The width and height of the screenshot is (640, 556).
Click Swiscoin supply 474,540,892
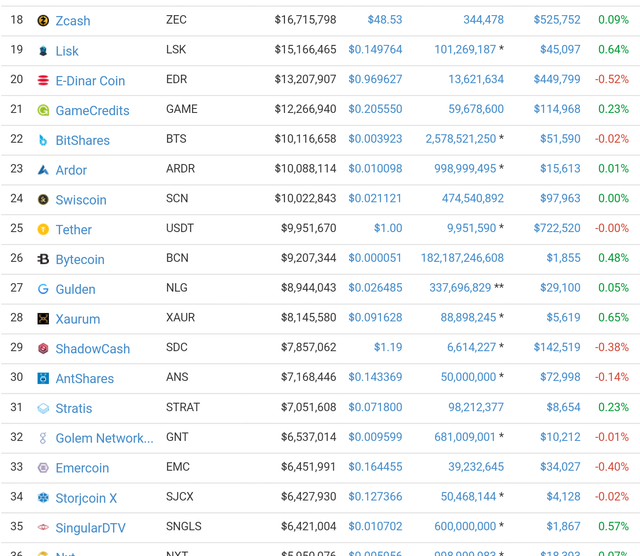coord(473,198)
